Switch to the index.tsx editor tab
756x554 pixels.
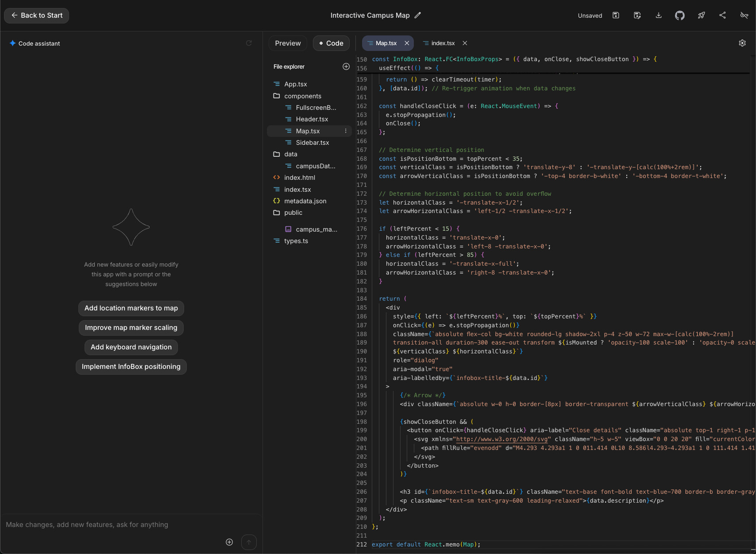(x=443, y=43)
